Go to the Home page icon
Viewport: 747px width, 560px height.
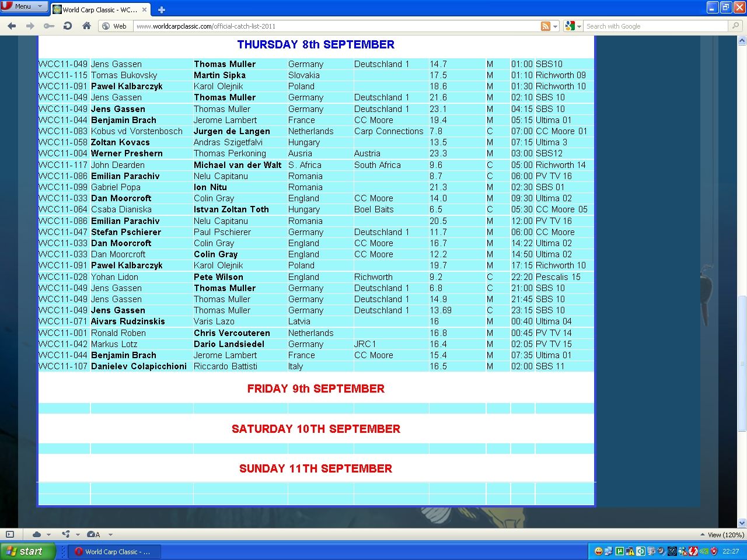tap(86, 26)
